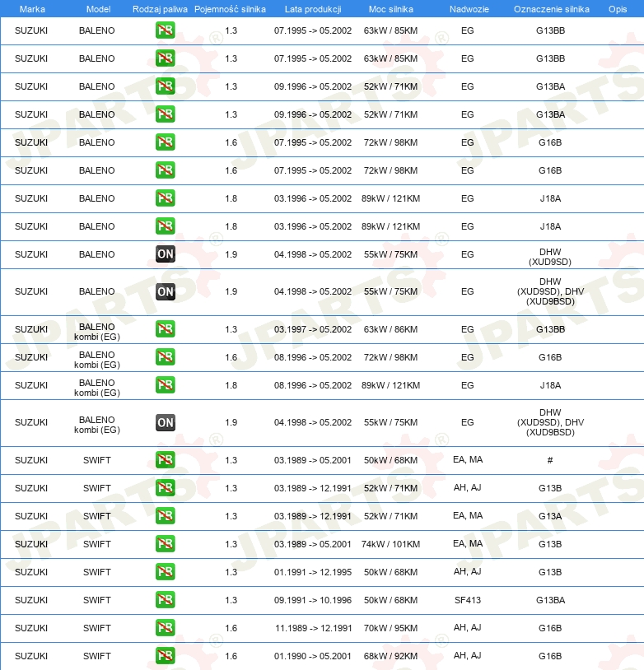
Task: Click the 'SF413' body cell
Action: point(468,600)
